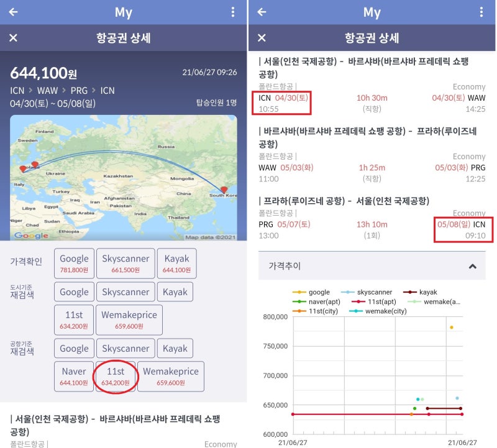Tap back arrow on the left screen
Image resolution: width=497 pixels, height=448 pixels.
(x=13, y=12)
